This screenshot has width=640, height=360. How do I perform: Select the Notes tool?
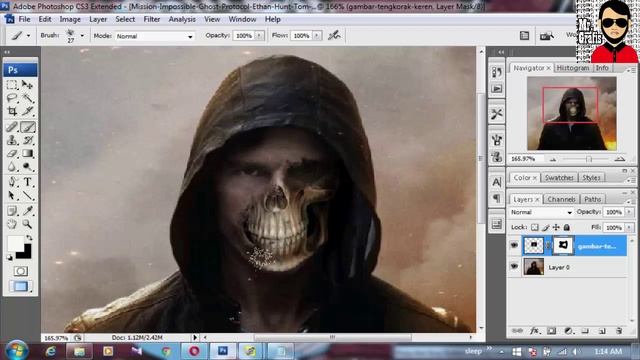(x=12, y=211)
